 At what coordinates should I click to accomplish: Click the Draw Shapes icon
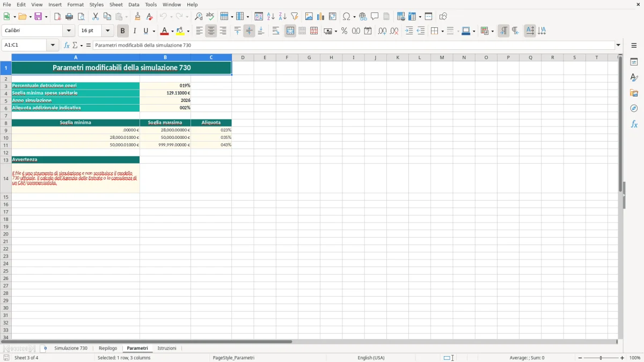443,17
